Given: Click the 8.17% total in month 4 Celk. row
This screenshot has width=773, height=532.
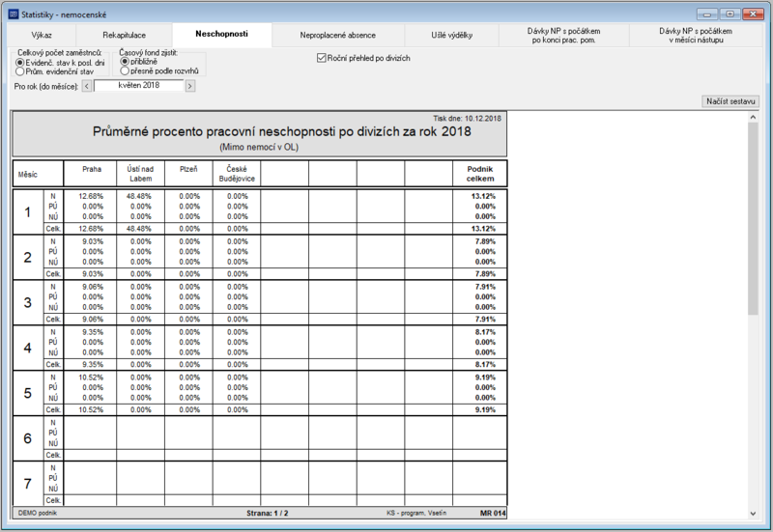Looking at the screenshot, I should click(485, 365).
